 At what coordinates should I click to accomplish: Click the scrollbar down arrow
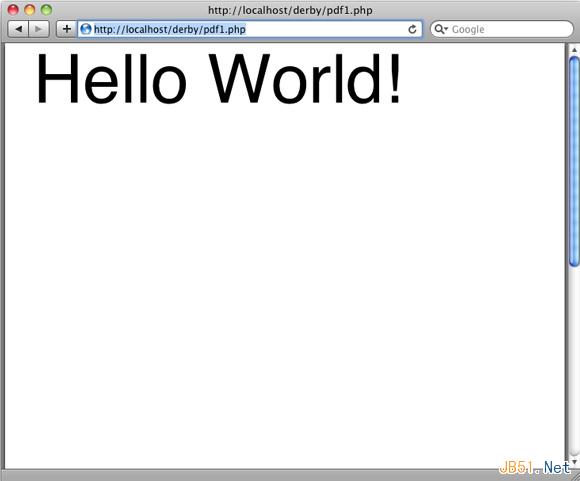pyautogui.click(x=574, y=461)
